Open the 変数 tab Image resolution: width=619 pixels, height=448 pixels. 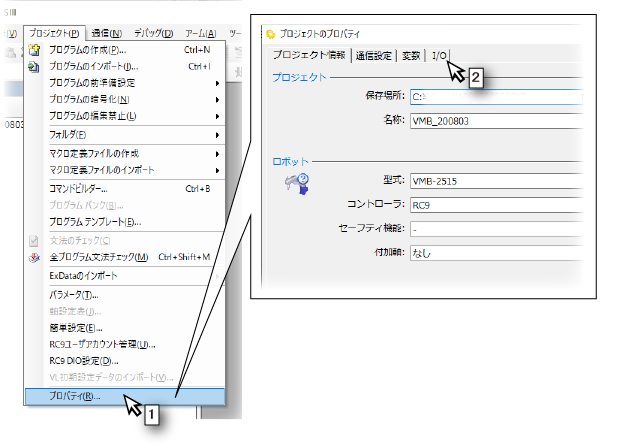pos(410,55)
